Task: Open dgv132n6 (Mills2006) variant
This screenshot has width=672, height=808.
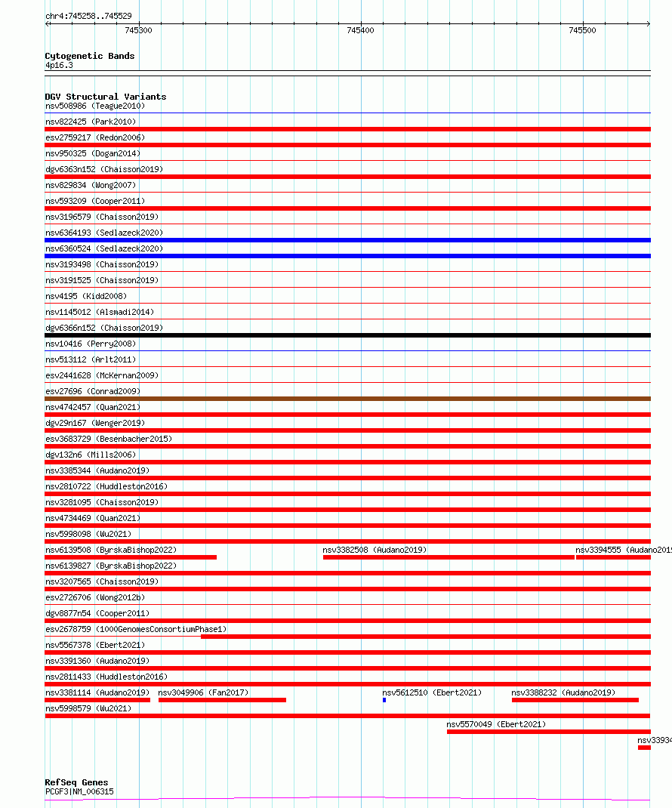Action: point(91,455)
